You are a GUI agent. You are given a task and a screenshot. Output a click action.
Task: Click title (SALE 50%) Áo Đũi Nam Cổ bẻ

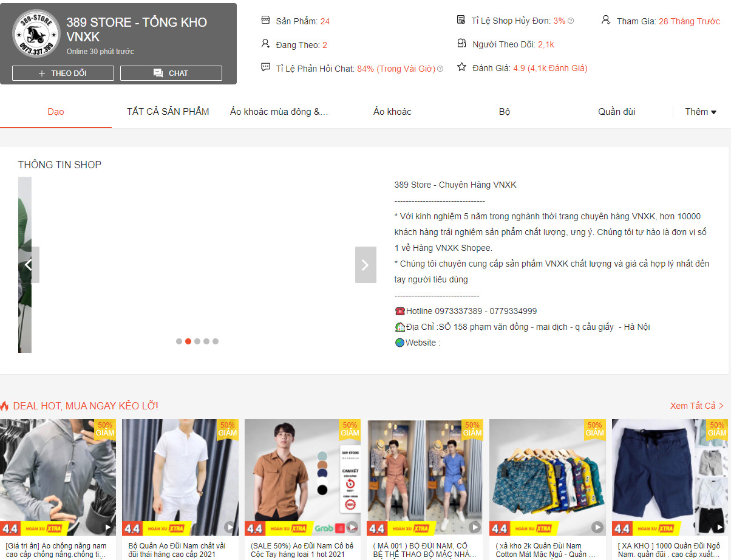click(x=302, y=550)
